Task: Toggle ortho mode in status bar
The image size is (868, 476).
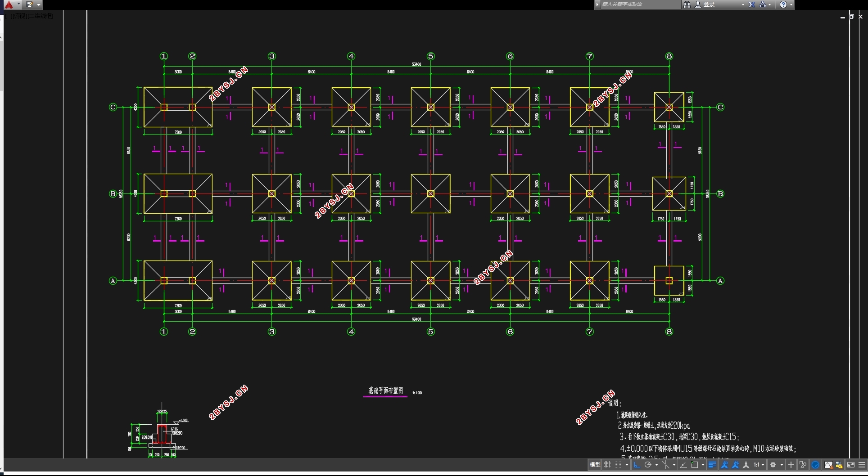Action: pos(637,465)
